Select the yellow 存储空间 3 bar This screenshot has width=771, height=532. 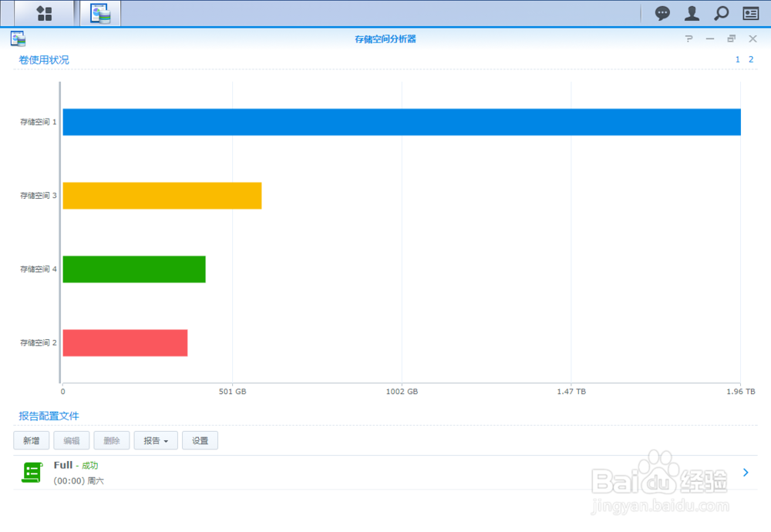[x=162, y=196]
